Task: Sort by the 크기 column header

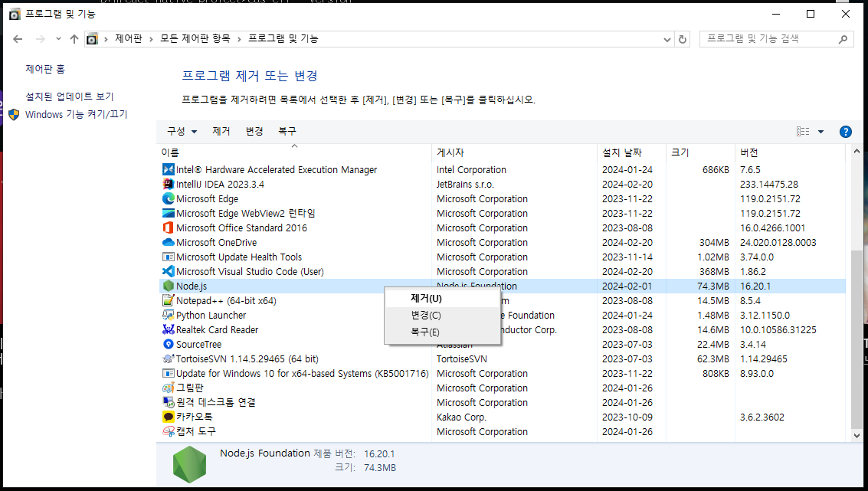Action: pos(700,152)
